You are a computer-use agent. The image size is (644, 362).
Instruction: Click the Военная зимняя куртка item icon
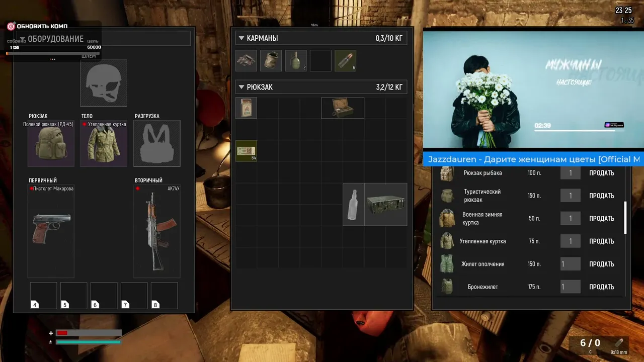point(447,218)
